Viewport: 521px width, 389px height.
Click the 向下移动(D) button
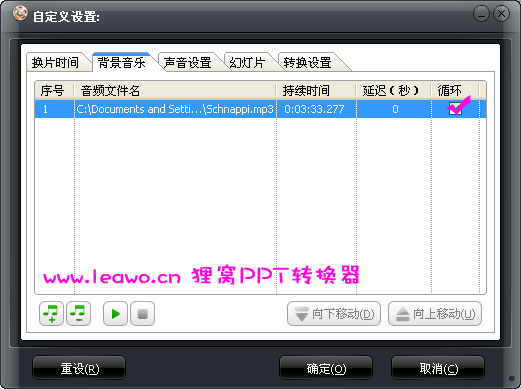(x=334, y=314)
